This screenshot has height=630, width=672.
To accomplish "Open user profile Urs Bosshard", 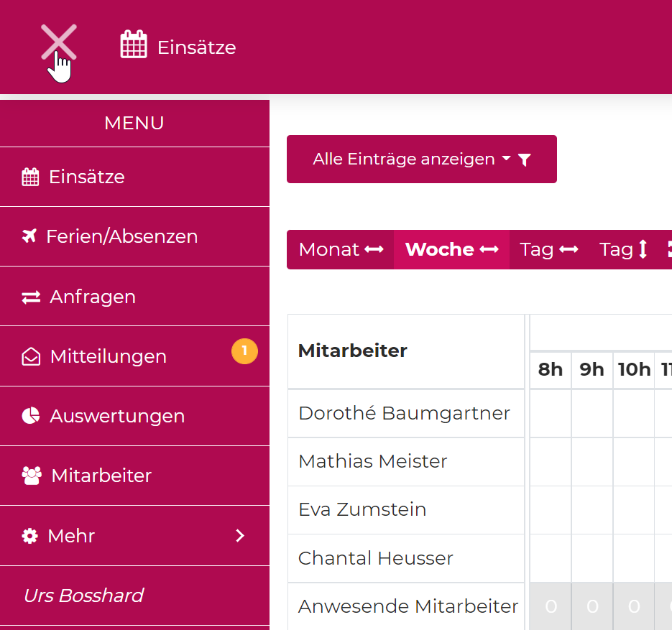I will (83, 596).
